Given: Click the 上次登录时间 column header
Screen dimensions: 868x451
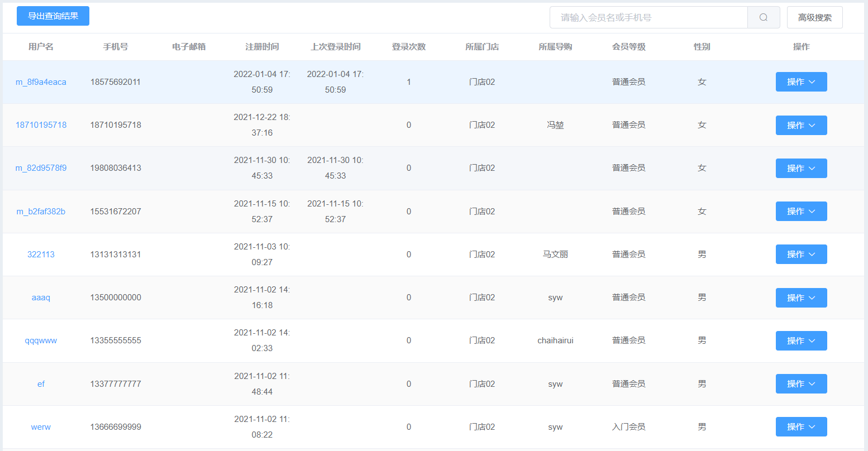Looking at the screenshot, I should coord(335,47).
